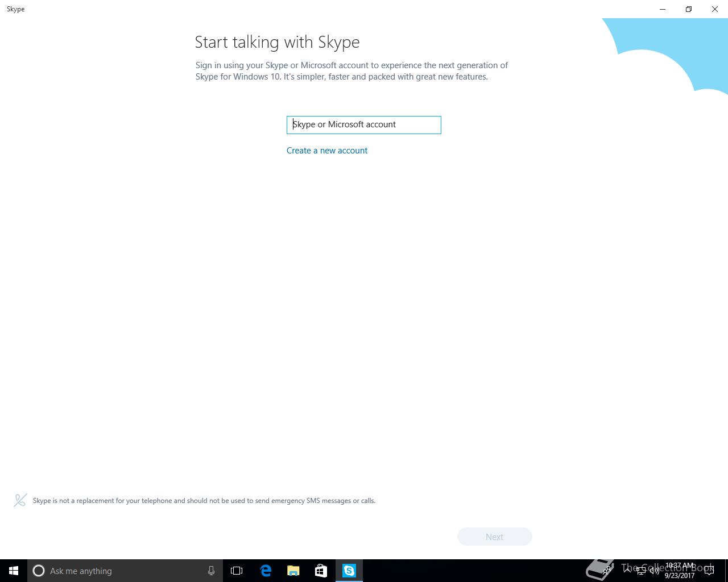Image resolution: width=728 pixels, height=582 pixels.
Task: Click the emergency SMS disclaimer text
Action: pos(204,501)
